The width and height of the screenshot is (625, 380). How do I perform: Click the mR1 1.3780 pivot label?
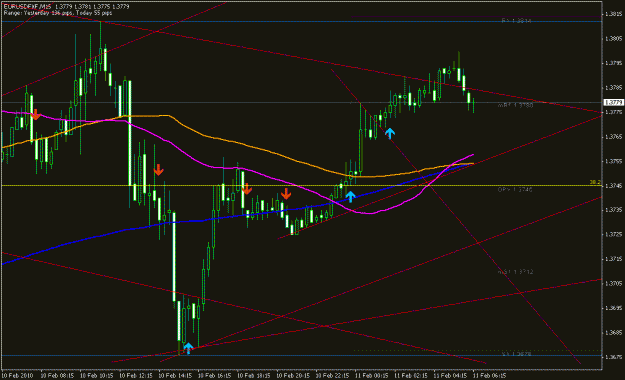(515, 105)
